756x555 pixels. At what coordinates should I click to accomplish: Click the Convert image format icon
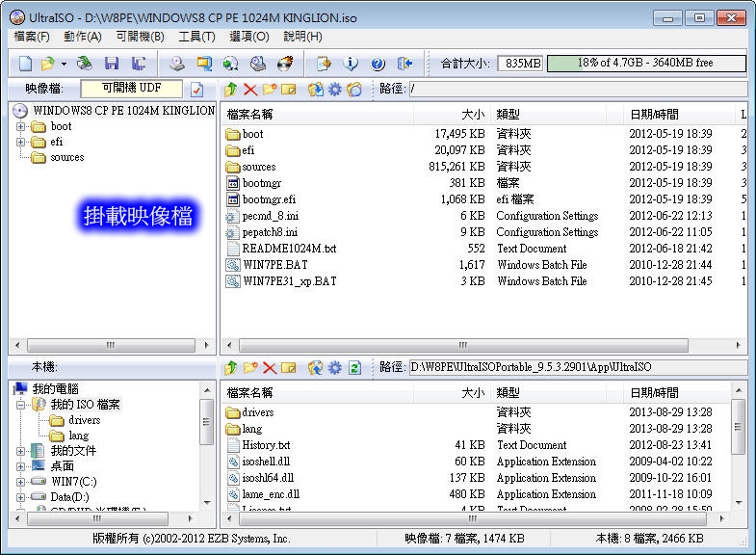(x=230, y=64)
